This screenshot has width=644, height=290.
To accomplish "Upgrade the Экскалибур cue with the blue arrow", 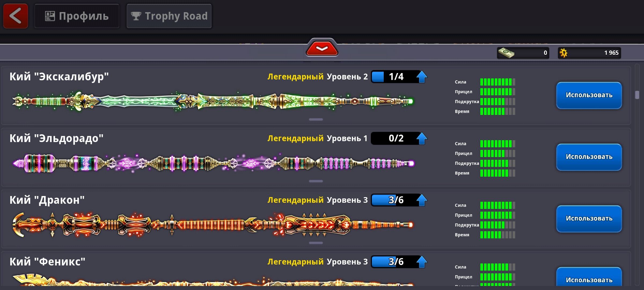I will point(422,77).
